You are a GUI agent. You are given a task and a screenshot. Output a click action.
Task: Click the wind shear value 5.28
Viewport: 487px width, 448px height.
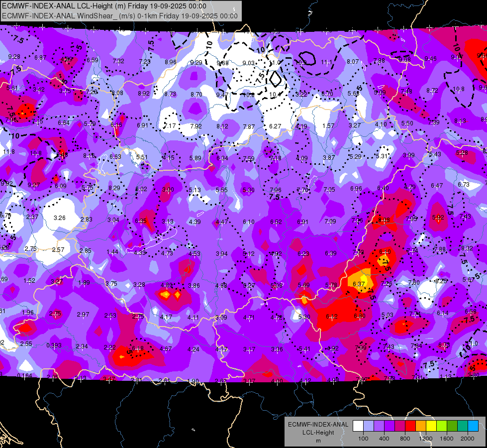(462, 153)
